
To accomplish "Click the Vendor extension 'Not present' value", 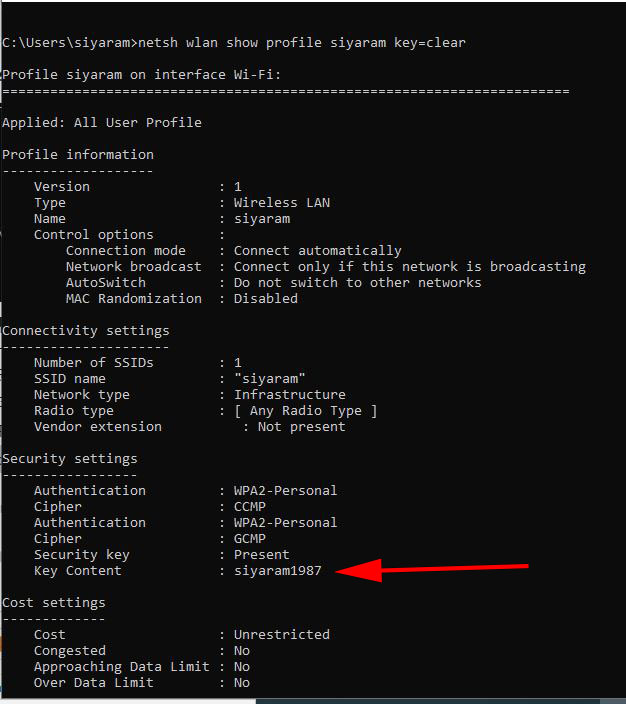I will pyautogui.click(x=302, y=427).
